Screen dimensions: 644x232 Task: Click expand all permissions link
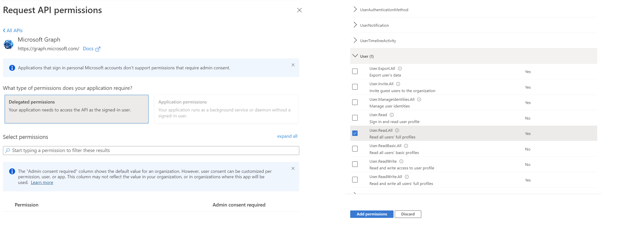pyautogui.click(x=287, y=136)
